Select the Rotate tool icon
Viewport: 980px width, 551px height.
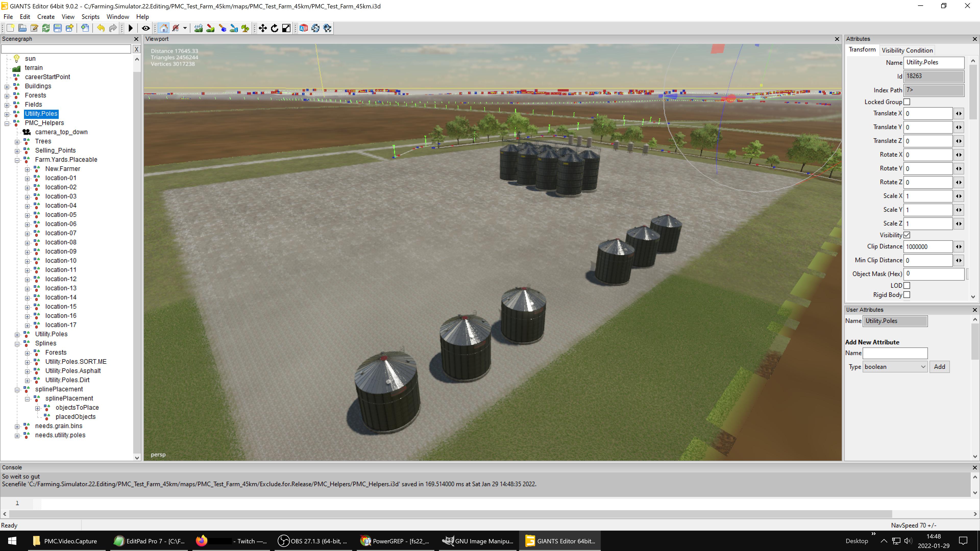coord(274,28)
